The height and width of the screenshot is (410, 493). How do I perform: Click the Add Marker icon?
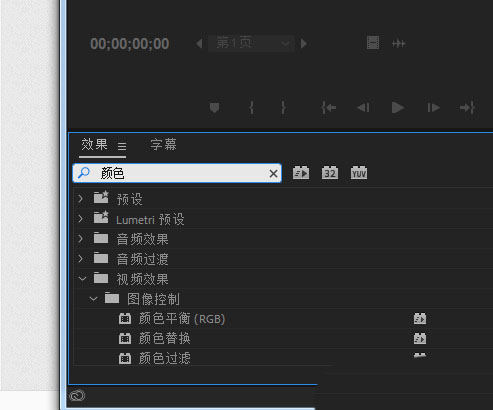214,108
